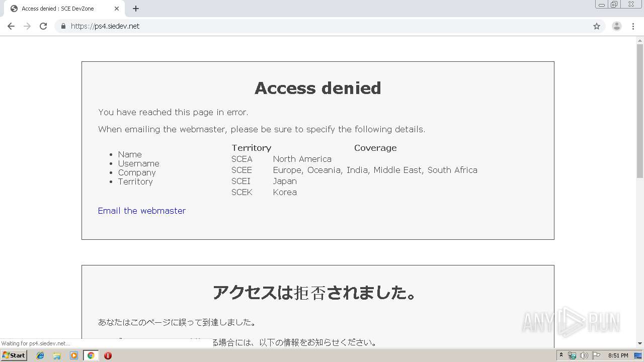Click the Territory bullet list item
The height and width of the screenshot is (362, 644).
pos(135,182)
